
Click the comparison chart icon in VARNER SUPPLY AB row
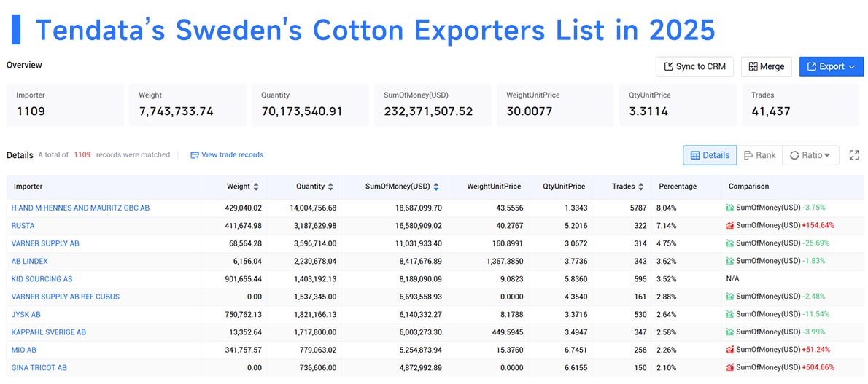(730, 243)
